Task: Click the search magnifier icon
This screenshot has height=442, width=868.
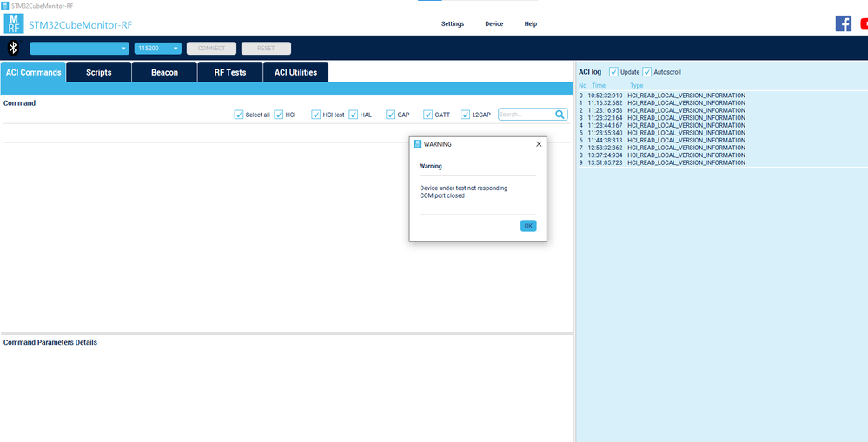Action: pyautogui.click(x=560, y=115)
